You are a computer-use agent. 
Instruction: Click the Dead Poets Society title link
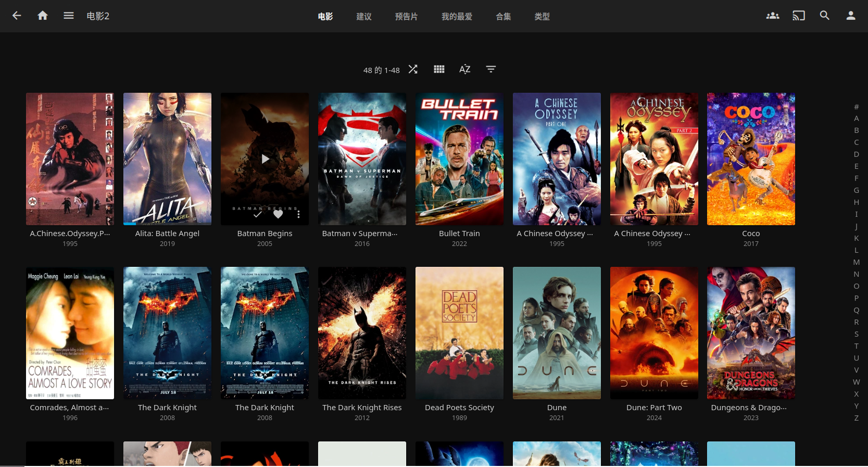pyautogui.click(x=459, y=408)
